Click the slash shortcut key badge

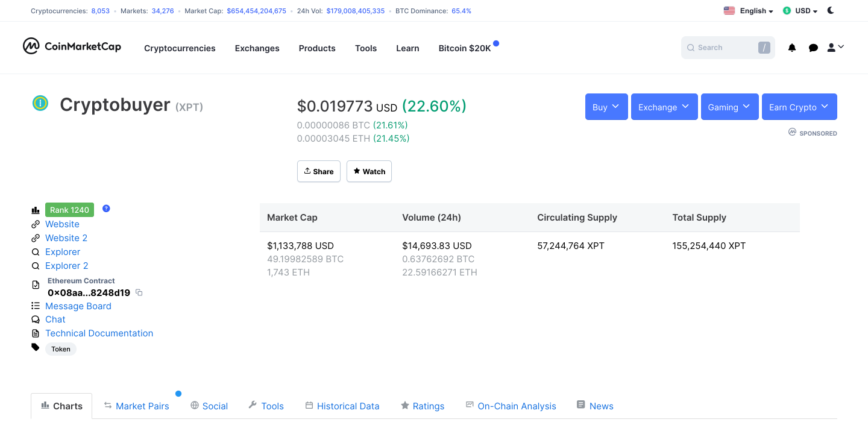pyautogui.click(x=764, y=48)
